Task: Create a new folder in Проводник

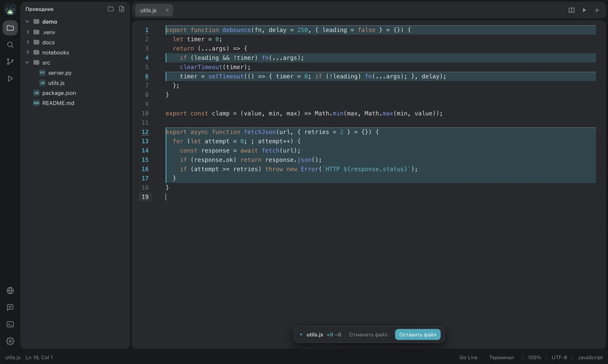Action: coord(110,9)
